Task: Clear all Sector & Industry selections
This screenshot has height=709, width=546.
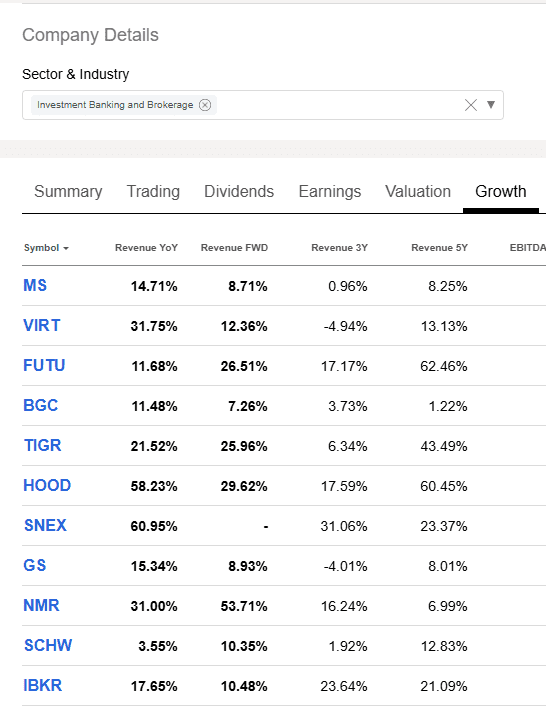Action: coord(471,105)
